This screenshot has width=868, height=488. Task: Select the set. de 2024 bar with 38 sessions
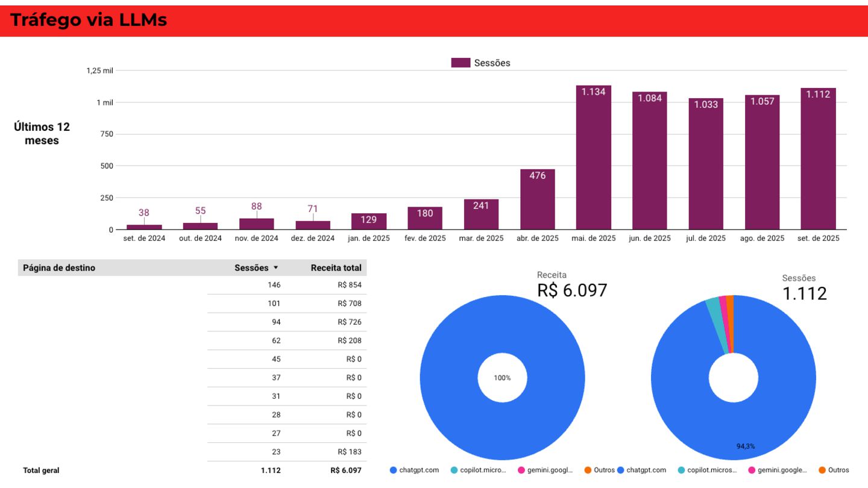tap(144, 227)
